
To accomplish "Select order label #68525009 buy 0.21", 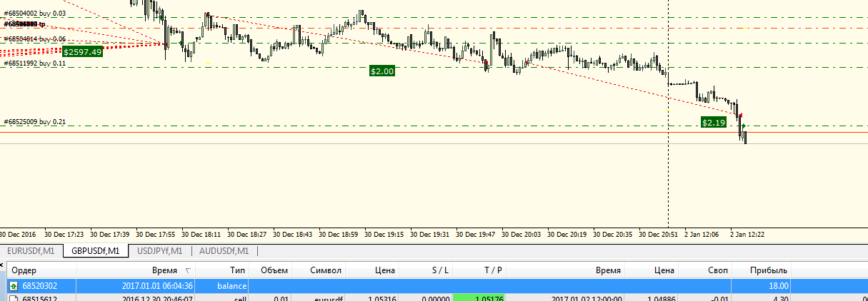I will [35, 122].
